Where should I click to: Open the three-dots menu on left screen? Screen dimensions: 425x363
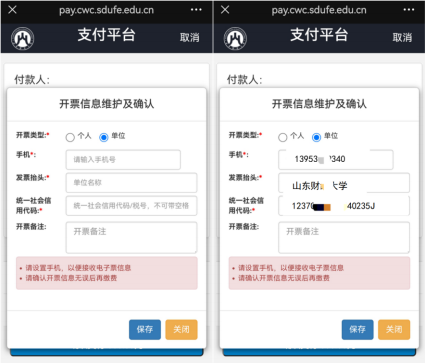point(196,10)
